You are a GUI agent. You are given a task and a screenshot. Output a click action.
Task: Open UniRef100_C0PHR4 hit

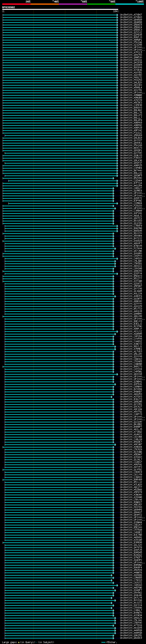point(131,168)
